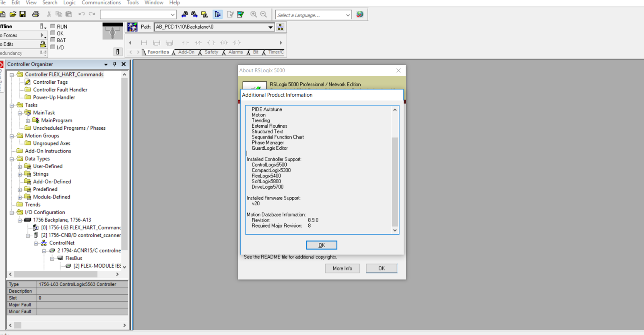Open the Select a Language dropdown
Screen dimensions: 644x335
(348, 15)
